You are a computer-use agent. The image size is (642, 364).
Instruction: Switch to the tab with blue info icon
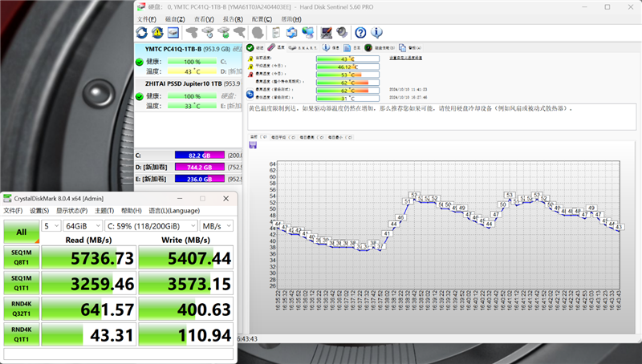pyautogui.click(x=331, y=48)
